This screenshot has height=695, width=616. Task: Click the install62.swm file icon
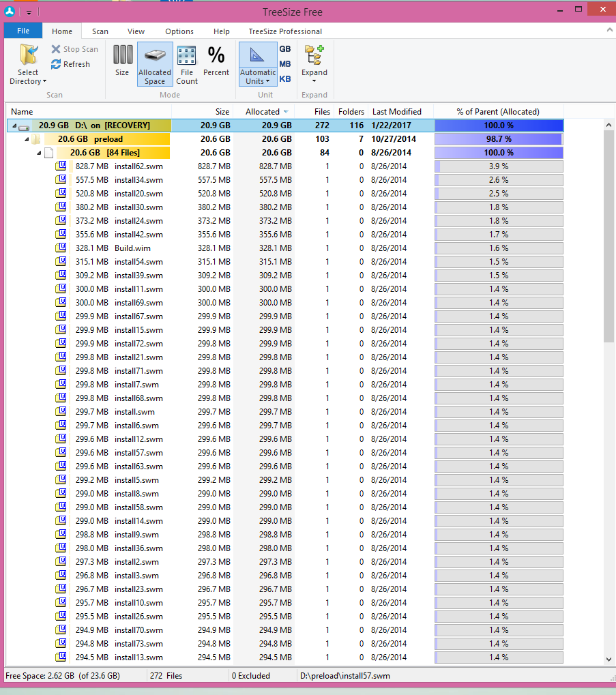pos(61,166)
